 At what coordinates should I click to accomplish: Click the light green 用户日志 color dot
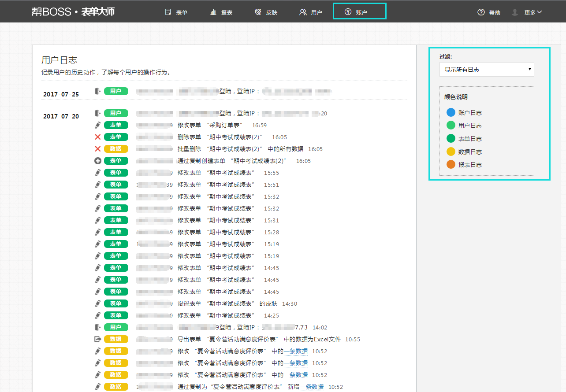pos(451,126)
